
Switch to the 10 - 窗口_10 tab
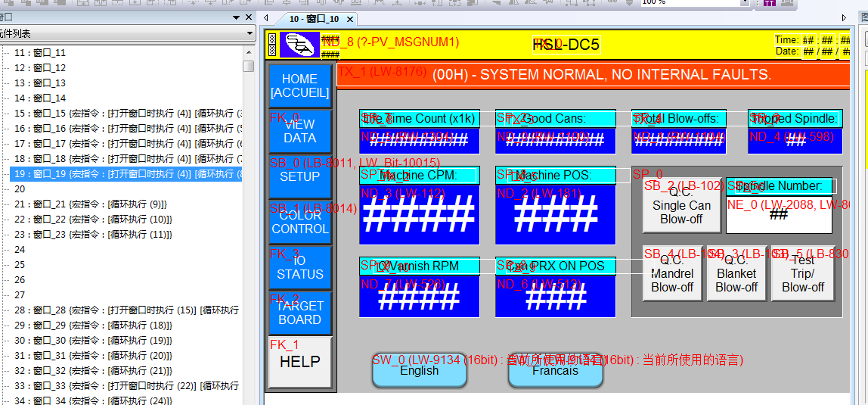(x=314, y=19)
